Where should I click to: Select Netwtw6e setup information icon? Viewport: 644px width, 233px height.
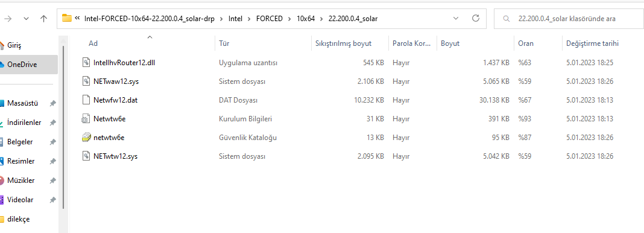[x=86, y=119]
